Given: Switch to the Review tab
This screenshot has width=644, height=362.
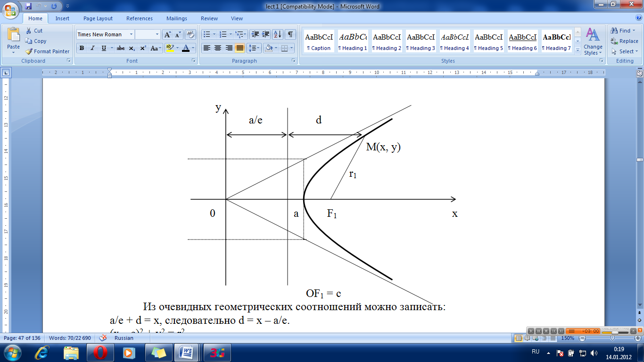Looking at the screenshot, I should (209, 18).
